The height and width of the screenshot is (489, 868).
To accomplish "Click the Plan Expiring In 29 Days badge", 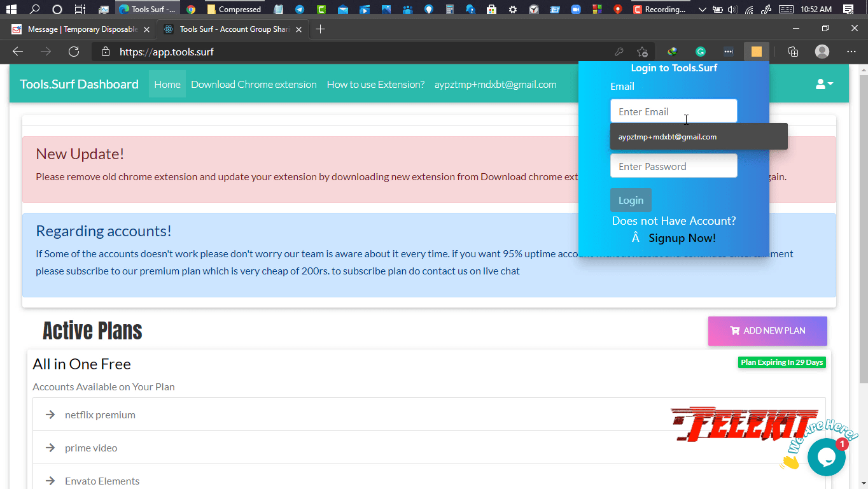I will [782, 362].
